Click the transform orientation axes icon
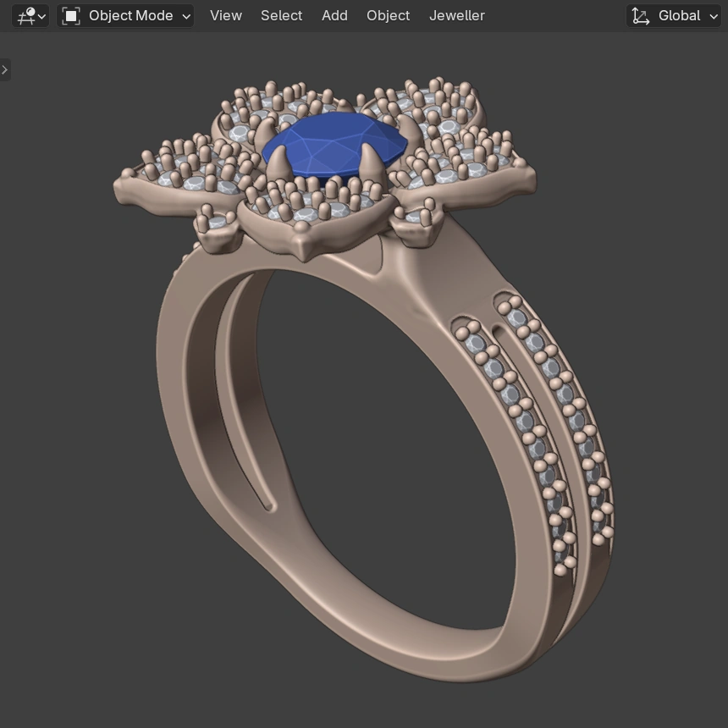The height and width of the screenshot is (728, 728). 641,16
